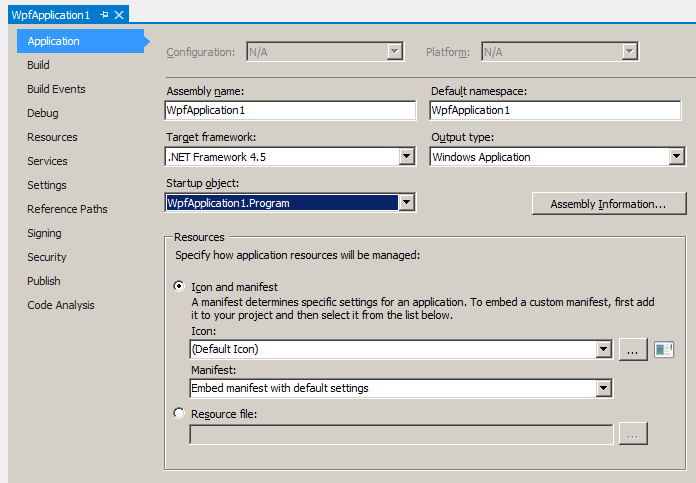
Task: Pin the WpfApplication1 document tab
Action: (104, 16)
